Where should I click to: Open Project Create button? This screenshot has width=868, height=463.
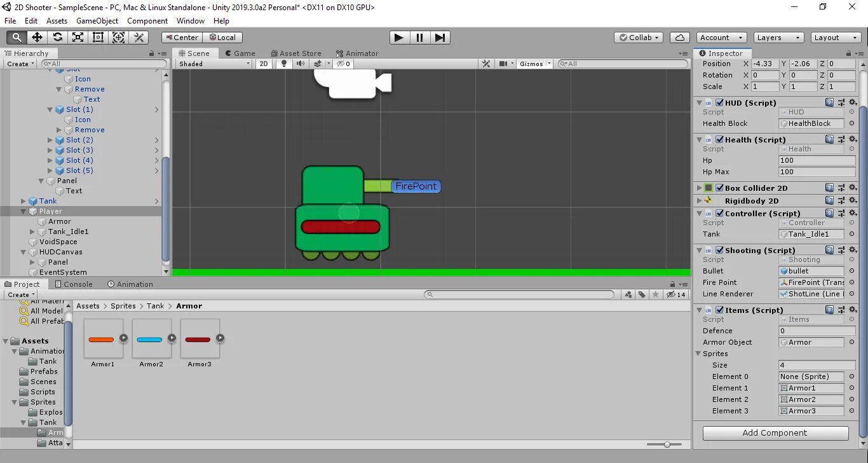pyautogui.click(x=20, y=294)
